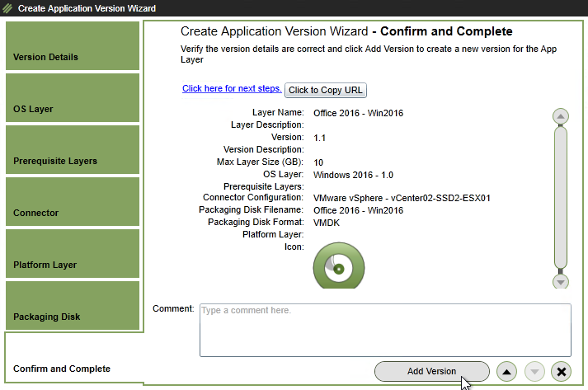588x390 pixels.
Task: Click the green disc layer icon
Action: click(339, 265)
